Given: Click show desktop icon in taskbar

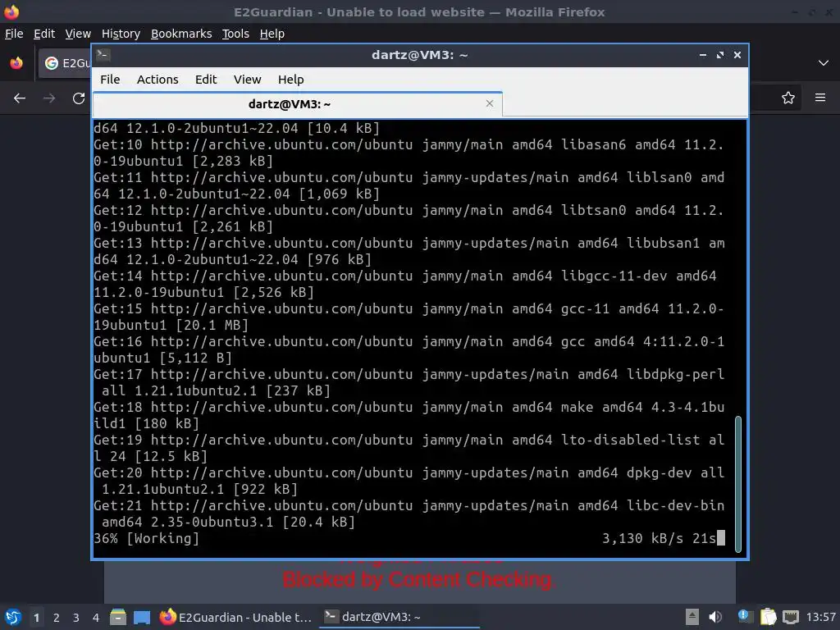Looking at the screenshot, I should click(142, 617).
